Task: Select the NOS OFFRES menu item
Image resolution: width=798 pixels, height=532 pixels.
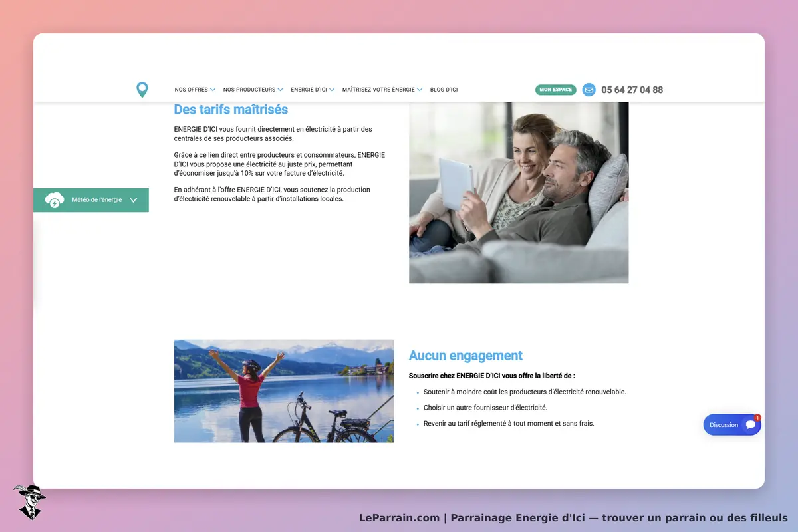Action: click(192, 90)
